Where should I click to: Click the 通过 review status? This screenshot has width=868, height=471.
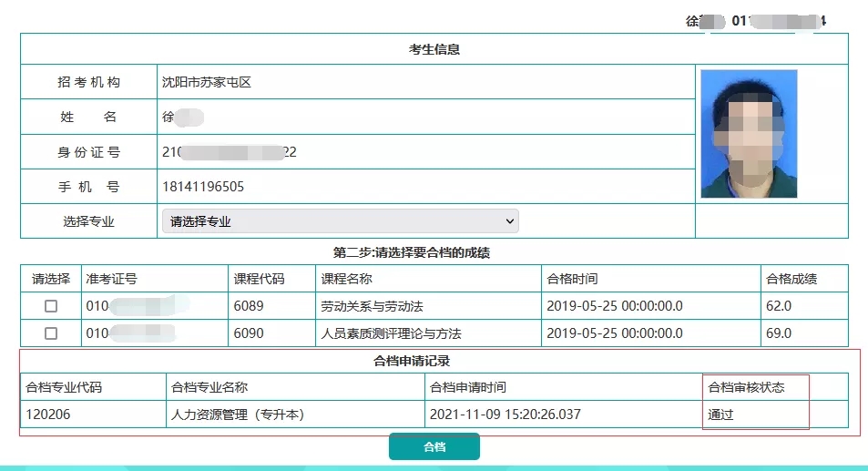coord(720,415)
